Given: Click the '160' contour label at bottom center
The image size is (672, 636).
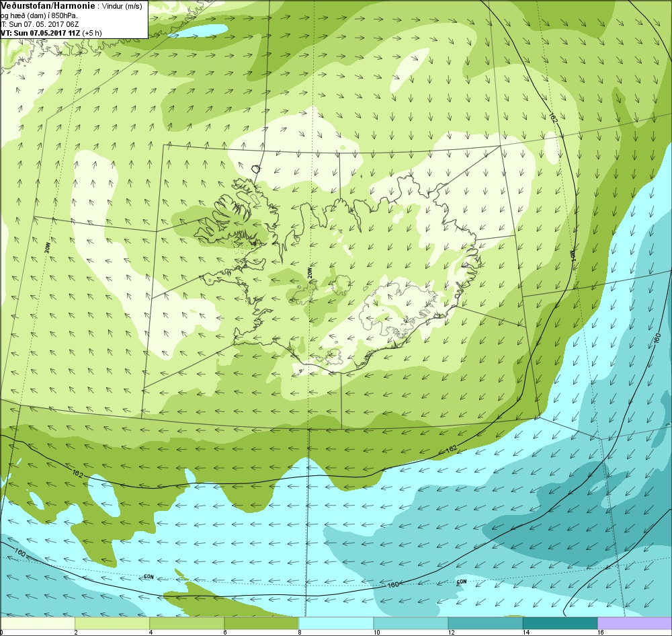Looking at the screenshot, I should [393, 584].
